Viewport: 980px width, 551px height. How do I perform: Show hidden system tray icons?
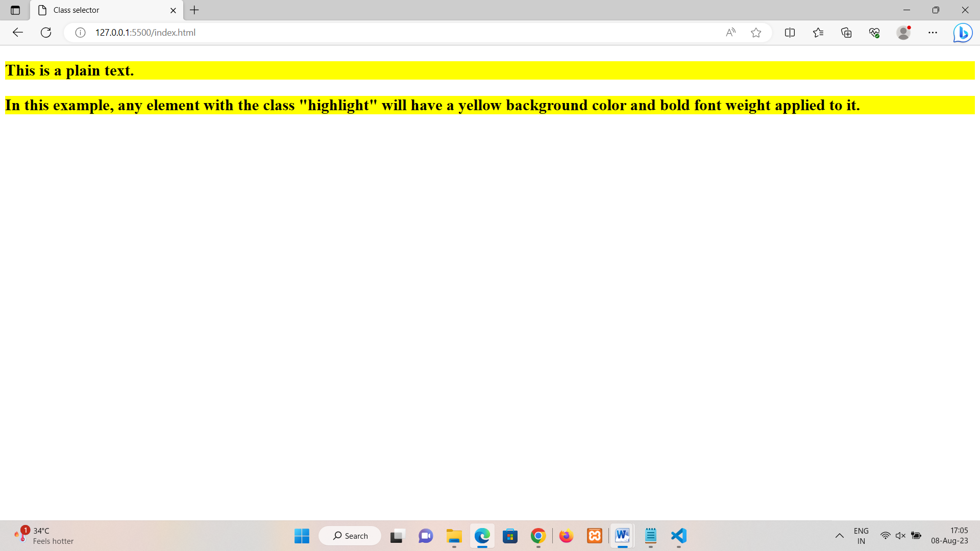pyautogui.click(x=839, y=536)
